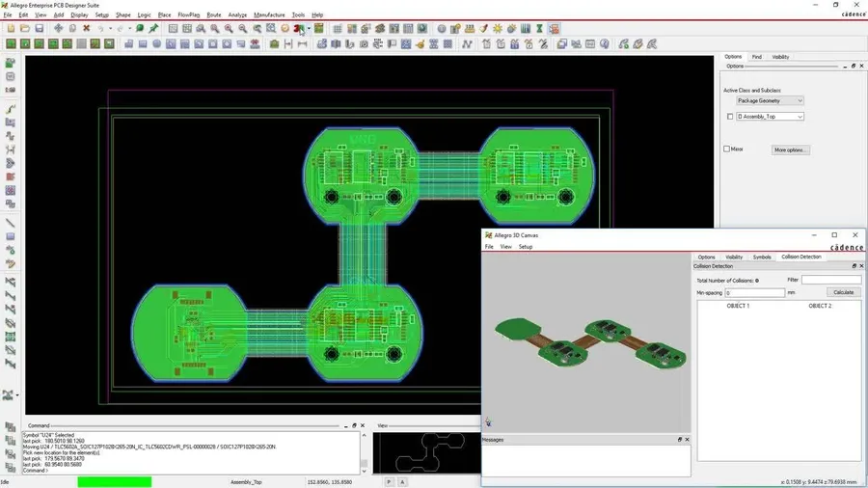Click the Min-spacing input field
Image resolution: width=868 pixels, height=488 pixels.
point(754,292)
